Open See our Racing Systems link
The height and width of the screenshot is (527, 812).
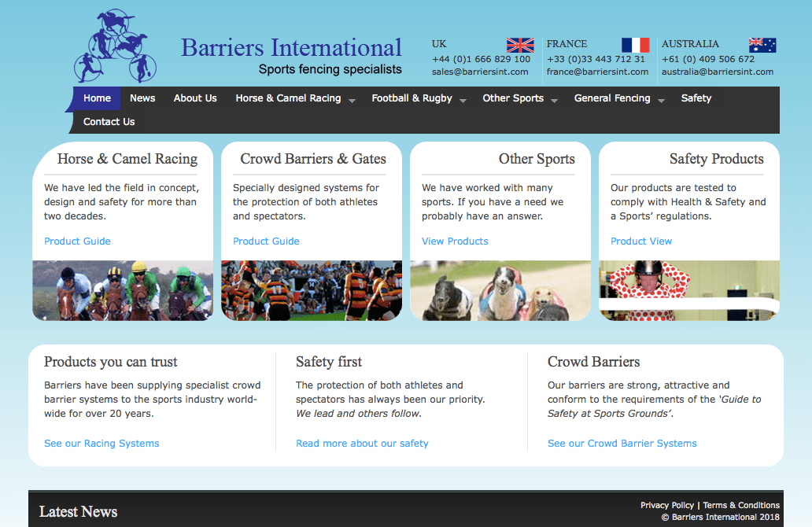point(101,444)
